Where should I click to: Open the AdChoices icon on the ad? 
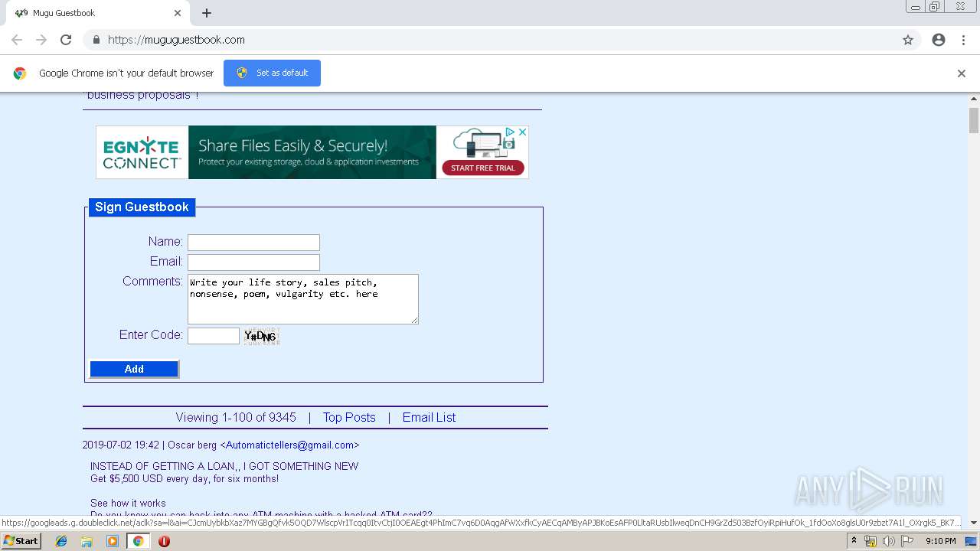509,132
